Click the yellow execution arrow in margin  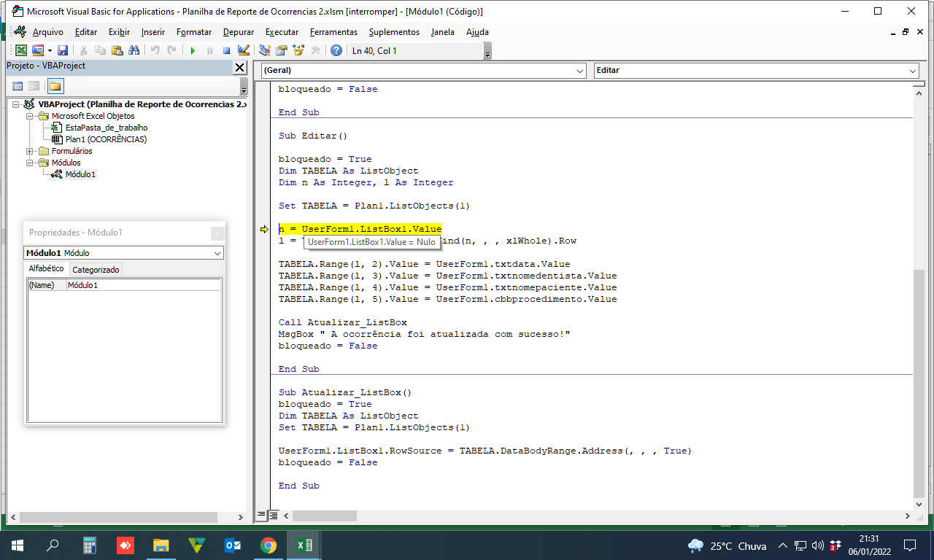tap(264, 229)
